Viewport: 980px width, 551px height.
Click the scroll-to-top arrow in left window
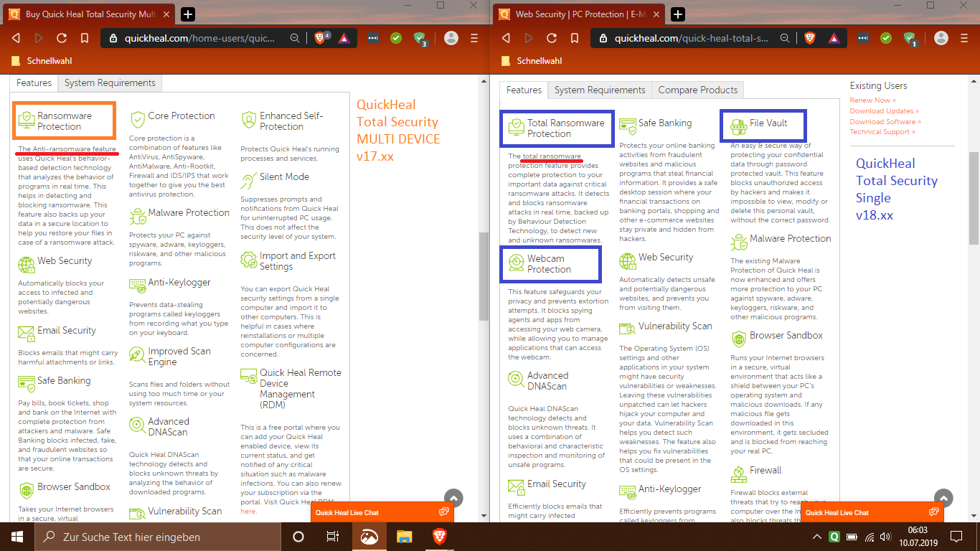(453, 498)
